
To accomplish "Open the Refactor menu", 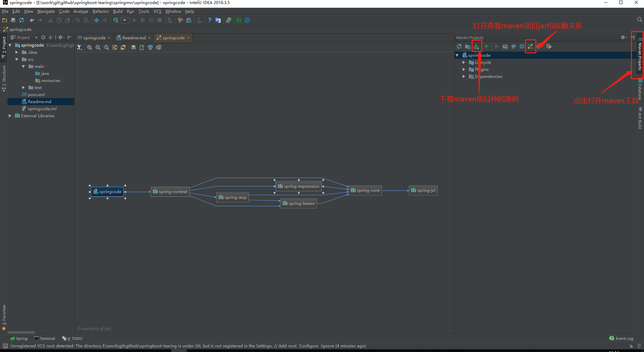I will click(x=101, y=11).
